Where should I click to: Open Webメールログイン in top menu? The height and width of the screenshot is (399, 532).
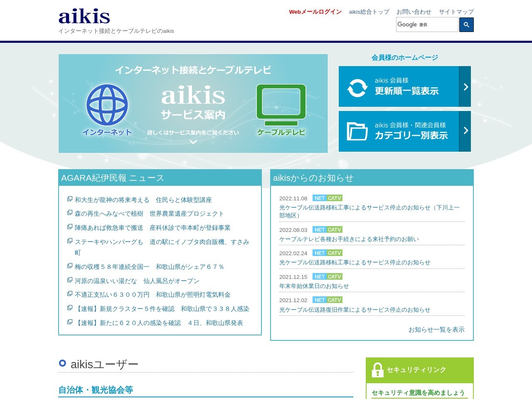click(x=315, y=12)
